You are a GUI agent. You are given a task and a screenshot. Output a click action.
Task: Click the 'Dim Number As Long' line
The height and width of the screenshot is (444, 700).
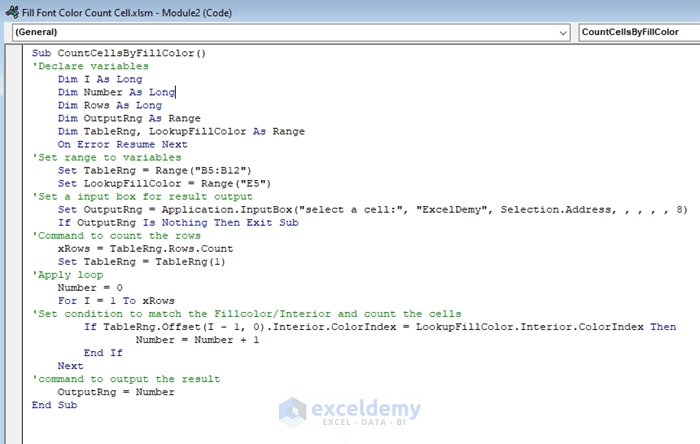pyautogui.click(x=117, y=92)
